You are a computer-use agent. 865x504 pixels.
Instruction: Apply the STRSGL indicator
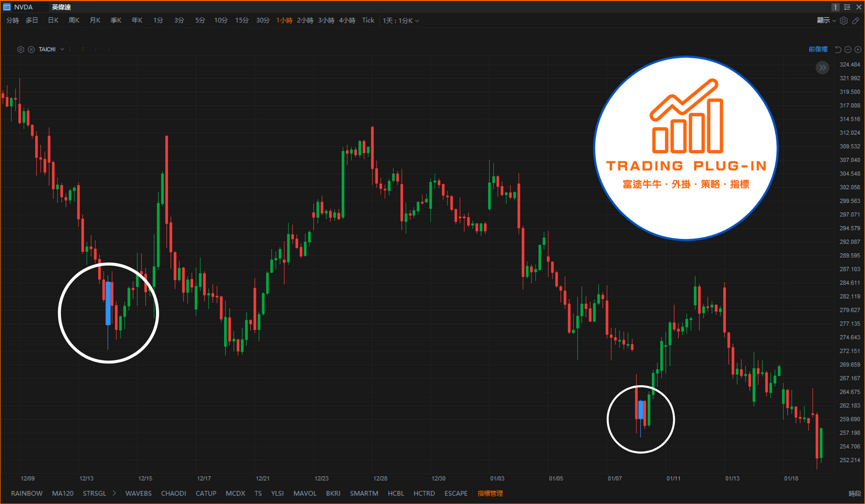pos(94,493)
